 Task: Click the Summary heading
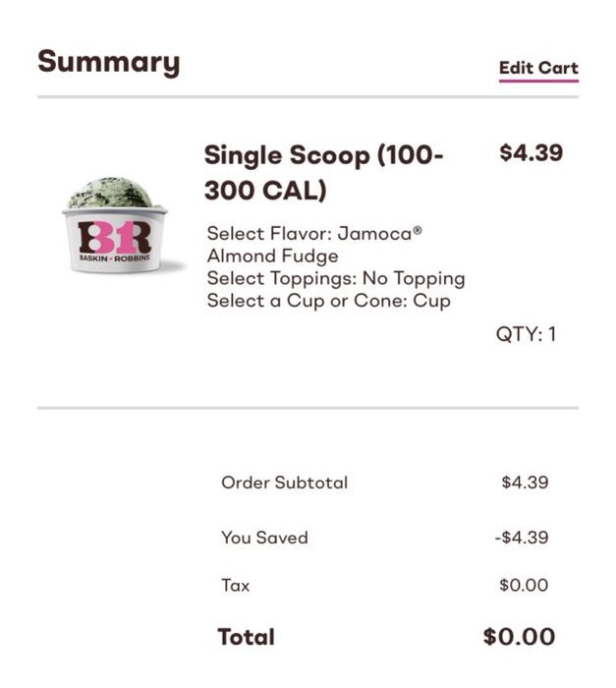click(x=108, y=62)
